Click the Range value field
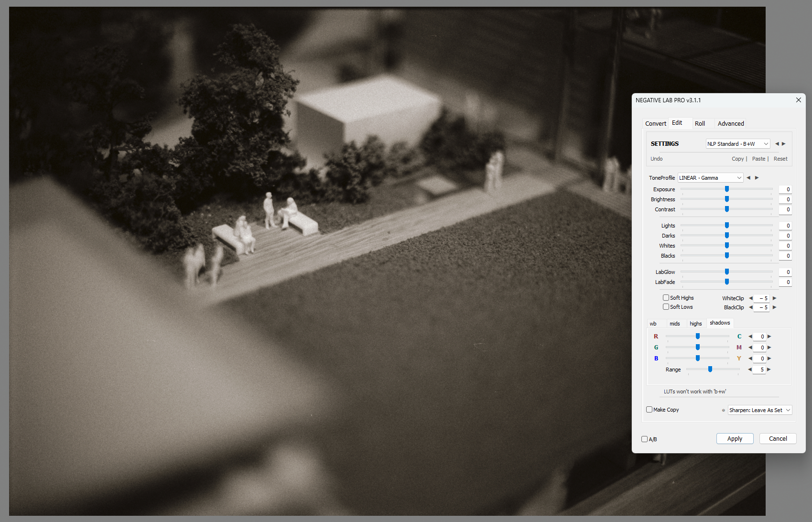Screen dimensions: 812x522 pyautogui.click(x=759, y=370)
